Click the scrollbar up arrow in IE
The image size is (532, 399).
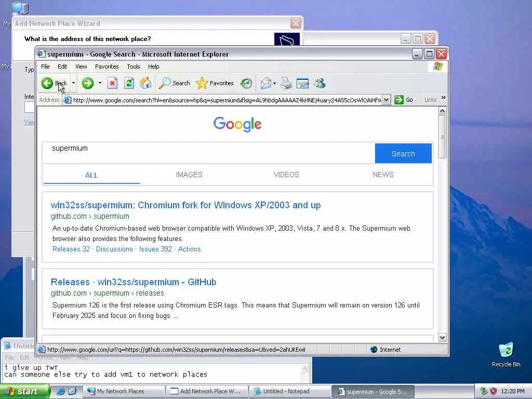[x=443, y=111]
